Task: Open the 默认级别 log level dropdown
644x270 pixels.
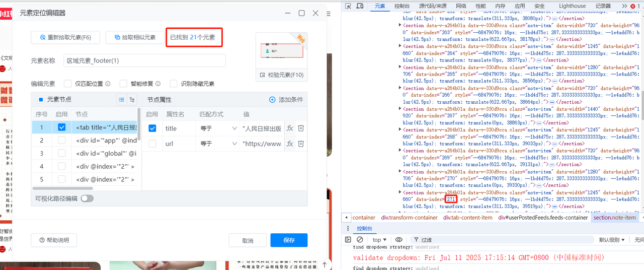Action: 612,240
